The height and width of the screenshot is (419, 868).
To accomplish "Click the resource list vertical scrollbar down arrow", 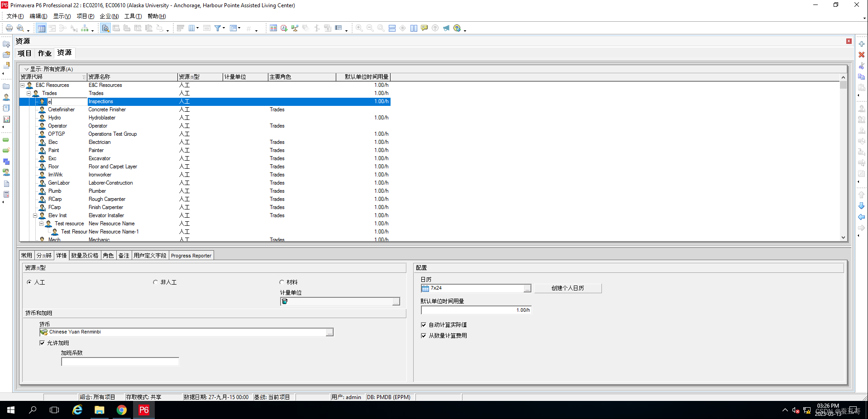I will [843, 238].
